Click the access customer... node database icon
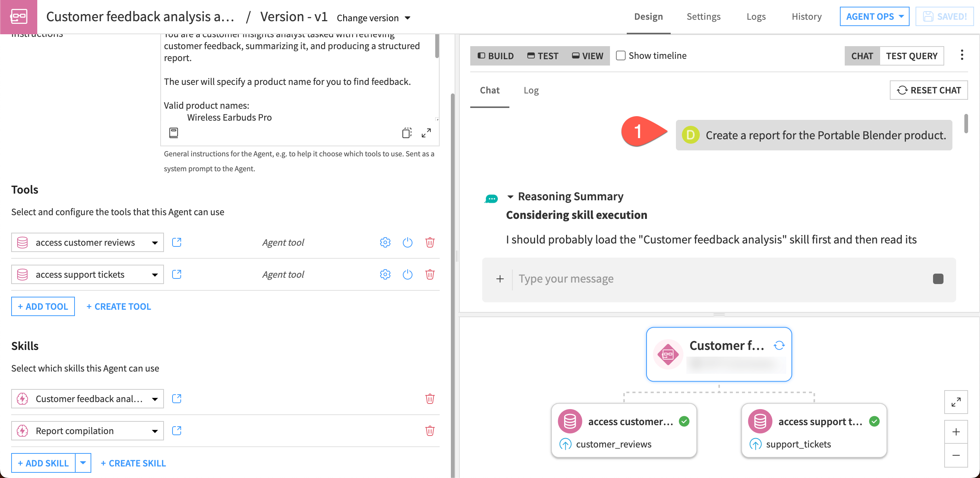The width and height of the screenshot is (980, 478). click(x=569, y=421)
